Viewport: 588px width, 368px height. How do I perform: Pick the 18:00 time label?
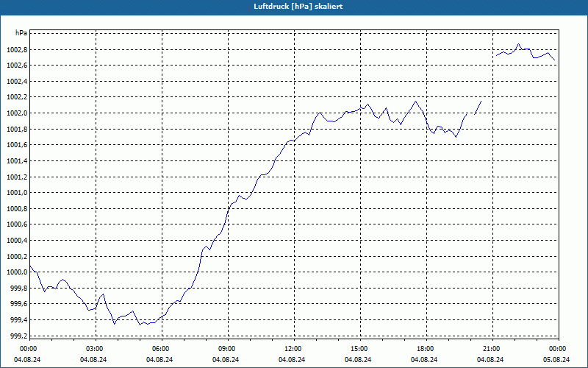click(425, 349)
